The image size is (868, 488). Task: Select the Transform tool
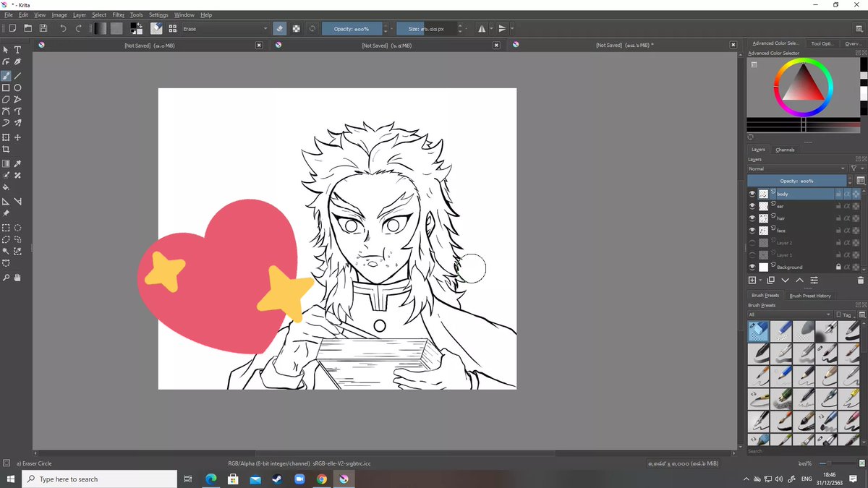coord(6,137)
